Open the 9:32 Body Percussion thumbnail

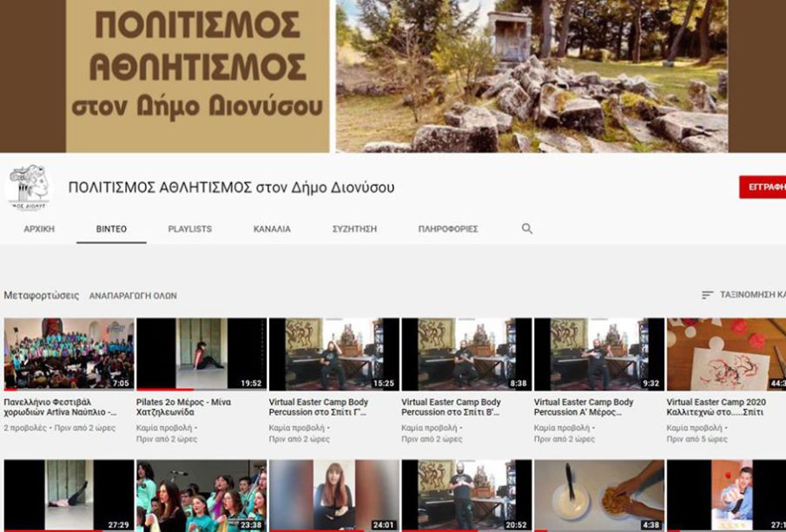tap(598, 354)
